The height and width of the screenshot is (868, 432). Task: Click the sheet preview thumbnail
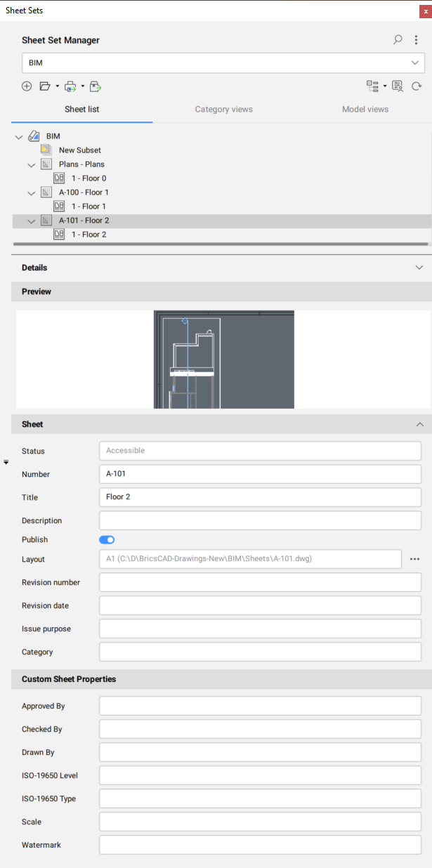point(223,360)
